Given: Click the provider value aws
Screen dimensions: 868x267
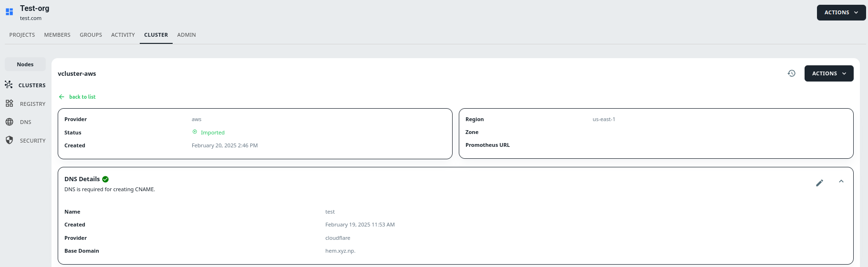Looking at the screenshot, I should click(196, 119).
